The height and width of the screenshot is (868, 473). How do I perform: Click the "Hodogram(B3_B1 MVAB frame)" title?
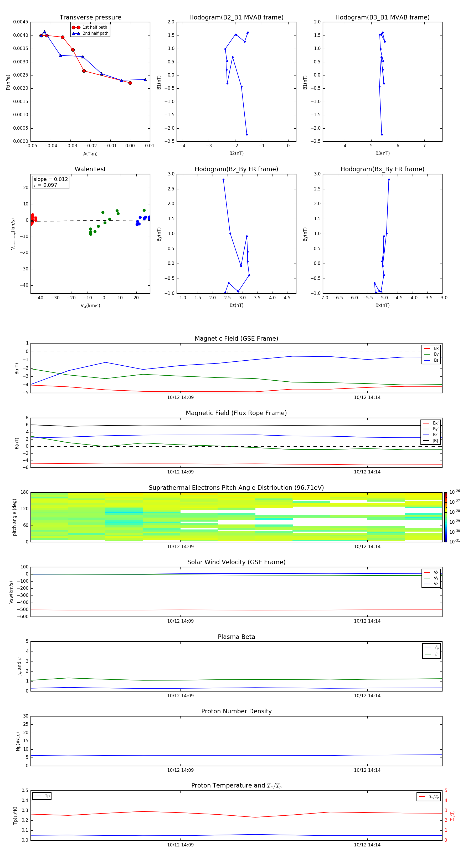click(382, 18)
